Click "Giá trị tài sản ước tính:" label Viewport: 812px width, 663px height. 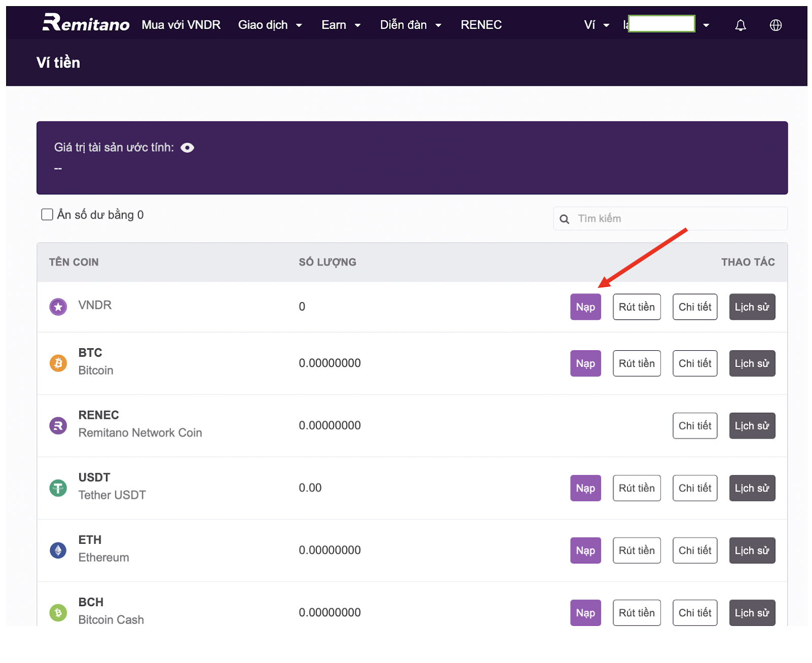[114, 148]
